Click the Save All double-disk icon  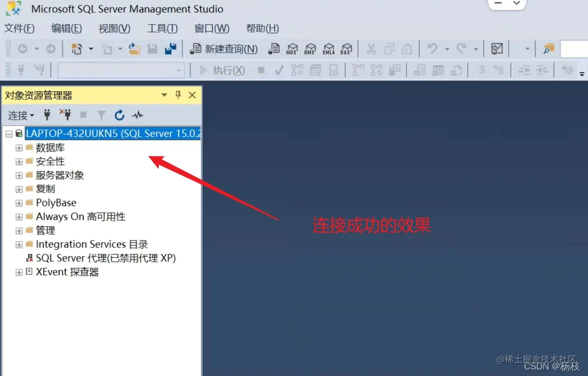click(171, 49)
